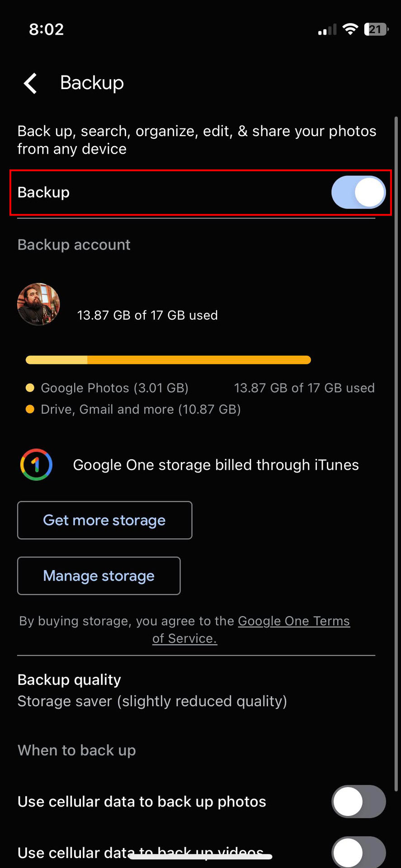
Task: Tap the storage usage progress bar
Action: click(168, 360)
